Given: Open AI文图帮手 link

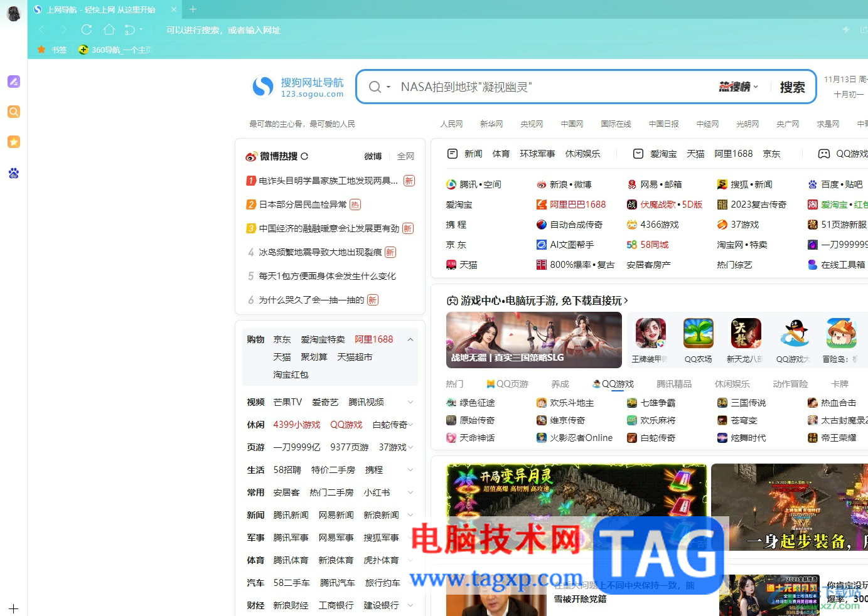Looking at the screenshot, I should click(565, 245).
